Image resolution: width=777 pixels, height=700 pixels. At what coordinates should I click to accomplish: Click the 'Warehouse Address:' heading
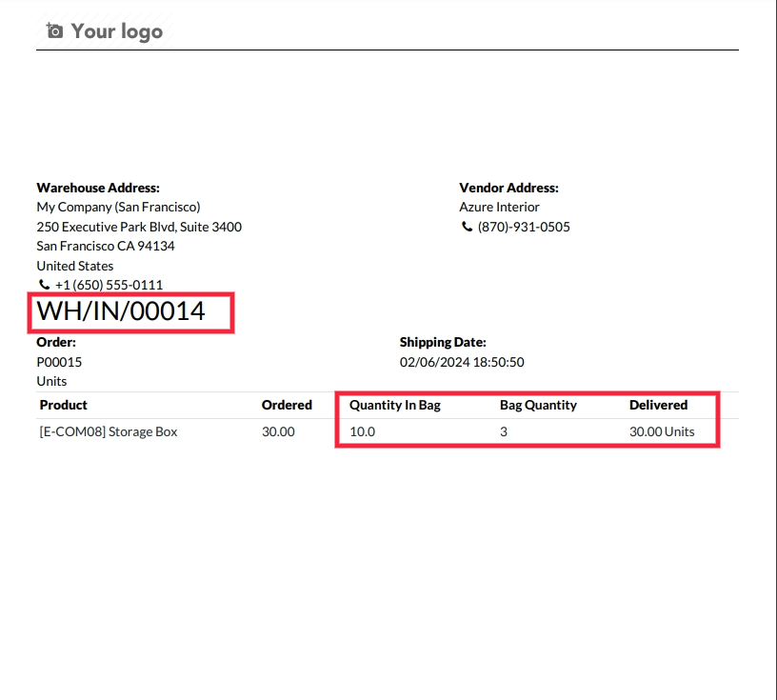tap(98, 188)
